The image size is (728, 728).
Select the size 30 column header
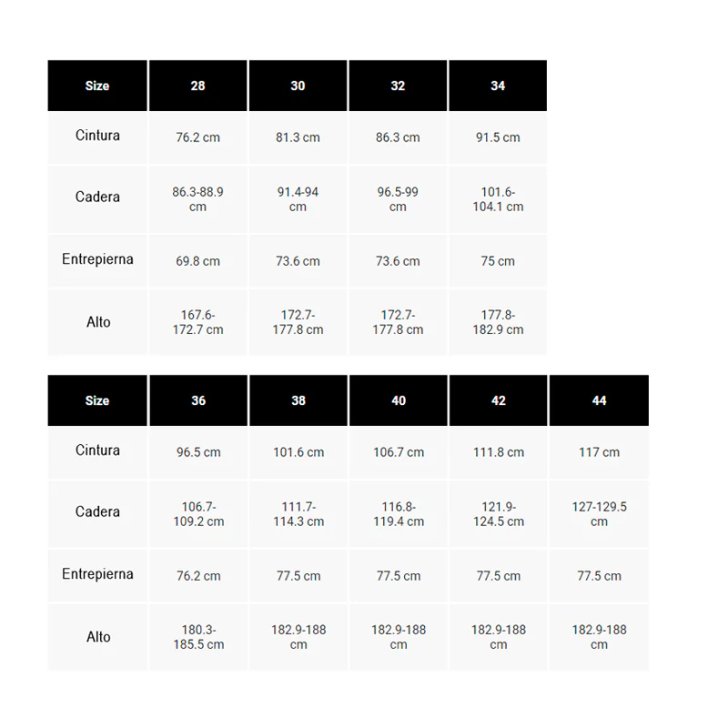pyautogui.click(x=298, y=86)
